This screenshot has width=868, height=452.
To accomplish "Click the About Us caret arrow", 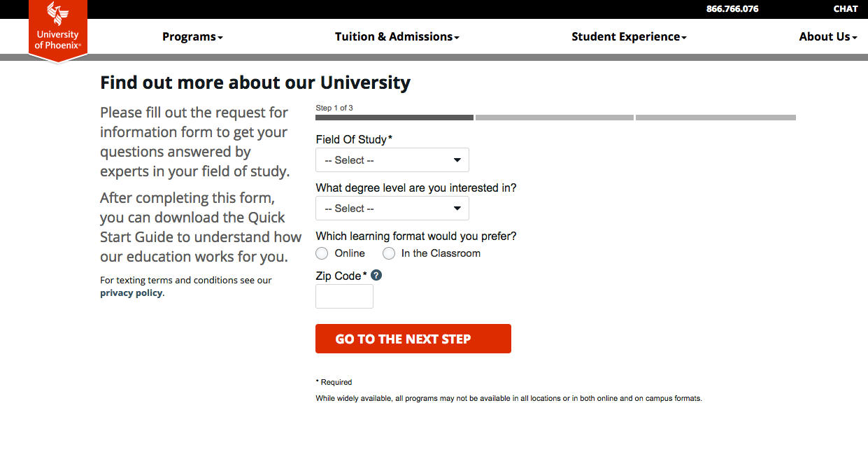I will [855, 38].
